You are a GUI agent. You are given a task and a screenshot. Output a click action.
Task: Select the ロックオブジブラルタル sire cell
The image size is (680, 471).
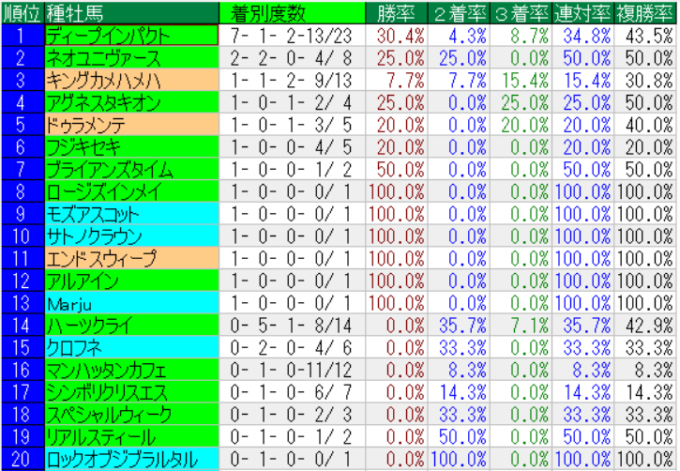click(131, 459)
